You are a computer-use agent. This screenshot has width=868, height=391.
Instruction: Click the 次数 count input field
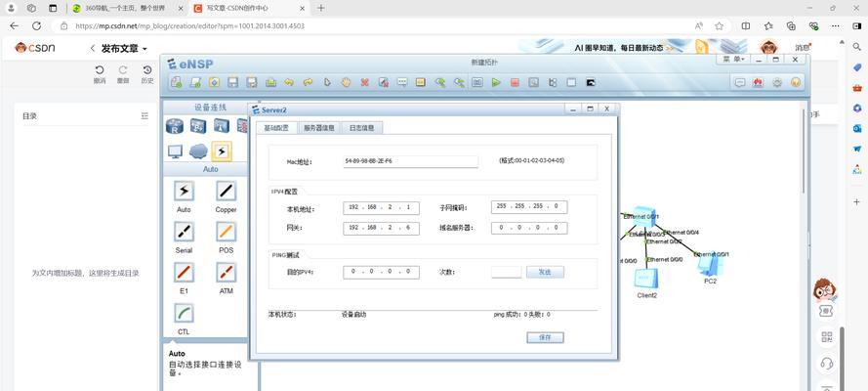pyautogui.click(x=507, y=272)
